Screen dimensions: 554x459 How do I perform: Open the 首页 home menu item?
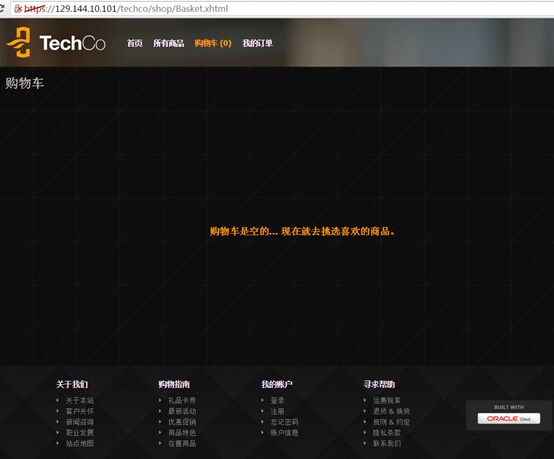pos(135,43)
